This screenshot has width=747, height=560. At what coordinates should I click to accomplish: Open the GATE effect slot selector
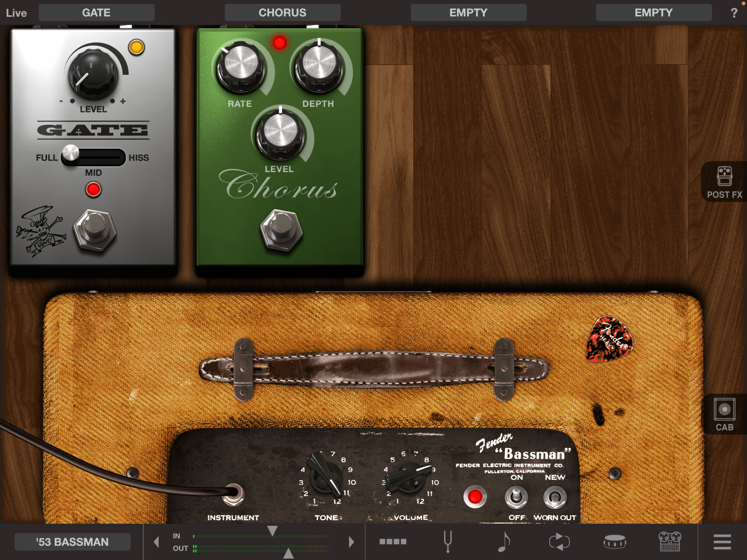[x=96, y=13]
